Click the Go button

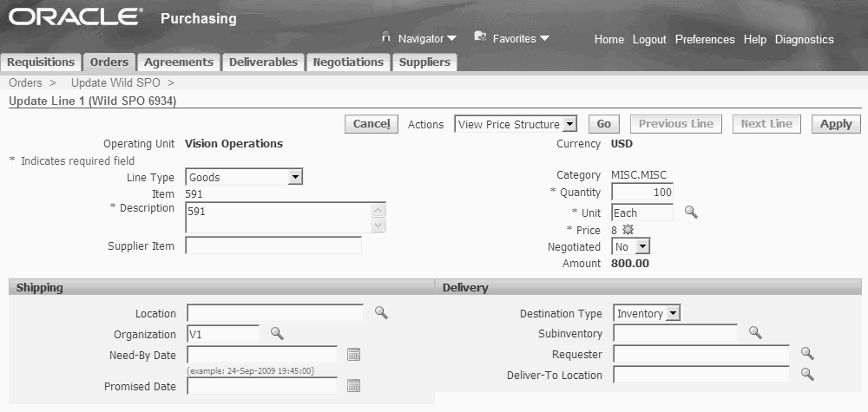(x=604, y=124)
